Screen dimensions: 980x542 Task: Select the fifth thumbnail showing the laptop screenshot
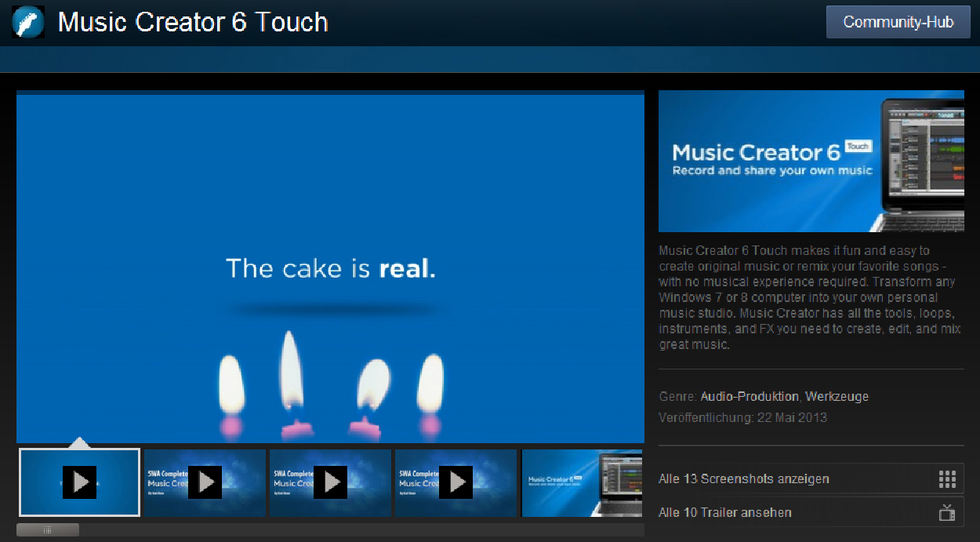(582, 482)
